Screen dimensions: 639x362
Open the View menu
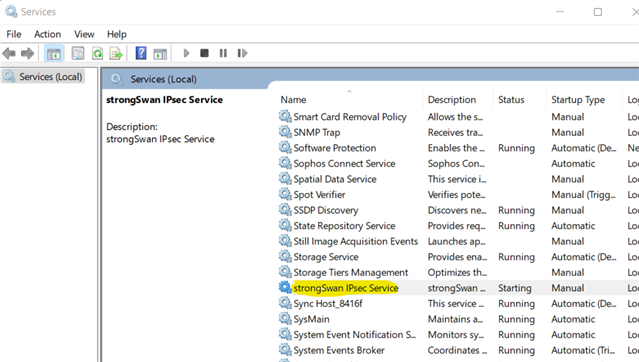click(84, 34)
